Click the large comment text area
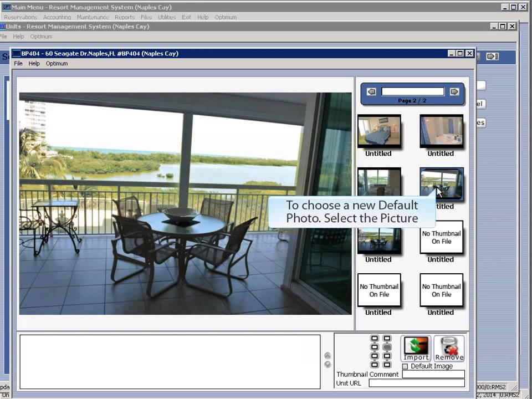The height and width of the screenshot is (399, 532). click(x=170, y=362)
